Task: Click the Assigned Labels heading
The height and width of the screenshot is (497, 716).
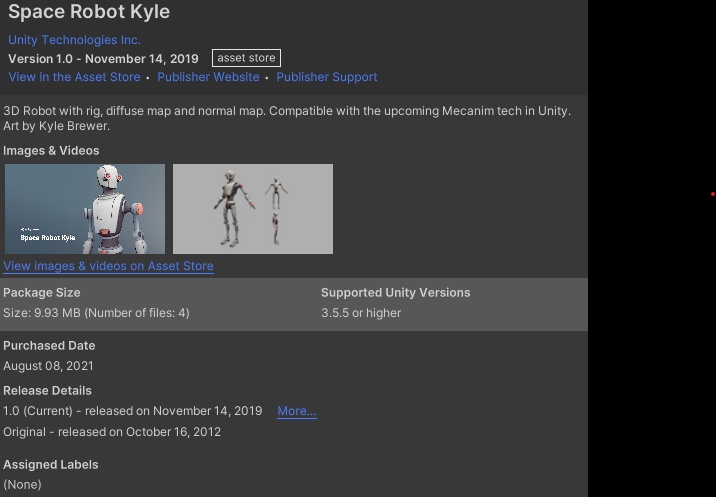Action: (x=51, y=465)
